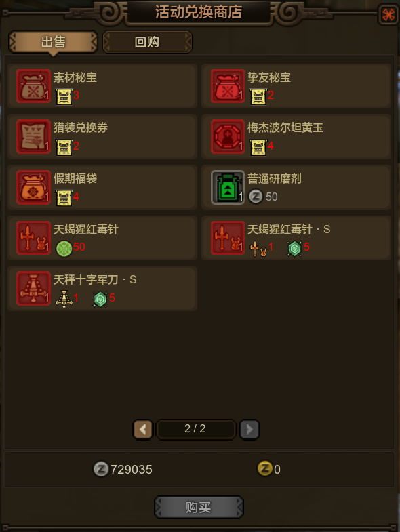The height and width of the screenshot is (532, 400).
Task: Switch to the 回购 tab
Action: click(x=147, y=42)
